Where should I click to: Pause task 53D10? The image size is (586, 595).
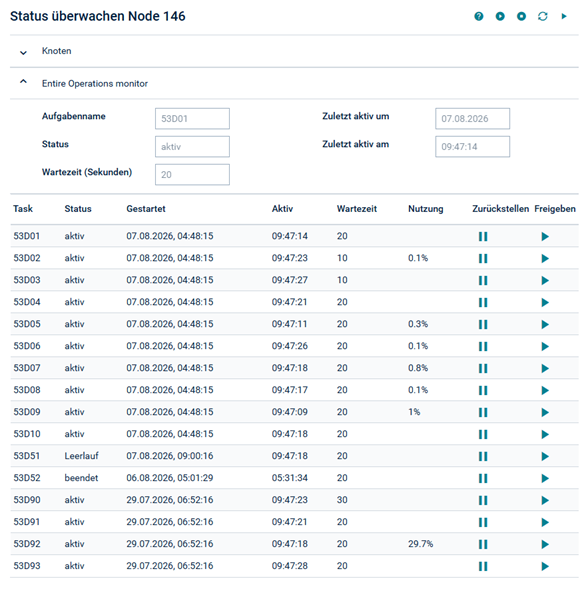click(x=483, y=434)
